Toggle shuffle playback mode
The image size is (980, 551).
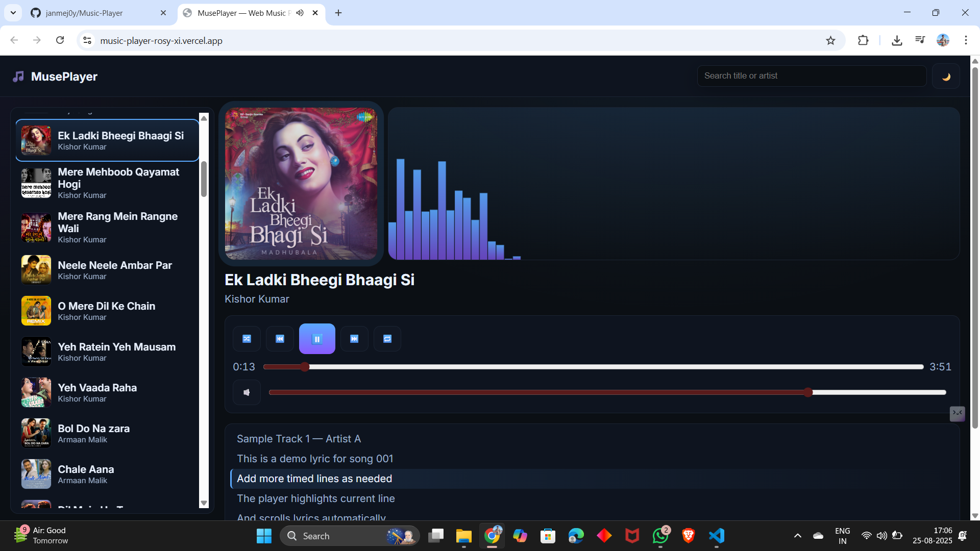pyautogui.click(x=247, y=338)
